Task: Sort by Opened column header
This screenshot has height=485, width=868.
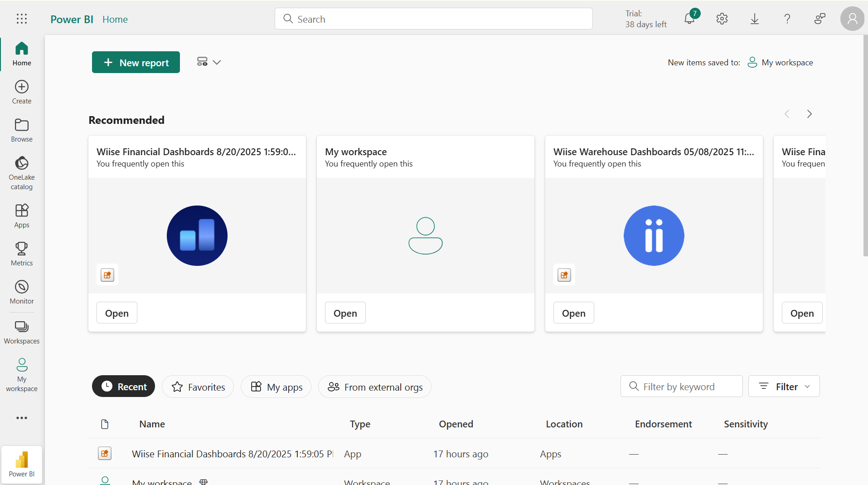Action: coord(456,424)
